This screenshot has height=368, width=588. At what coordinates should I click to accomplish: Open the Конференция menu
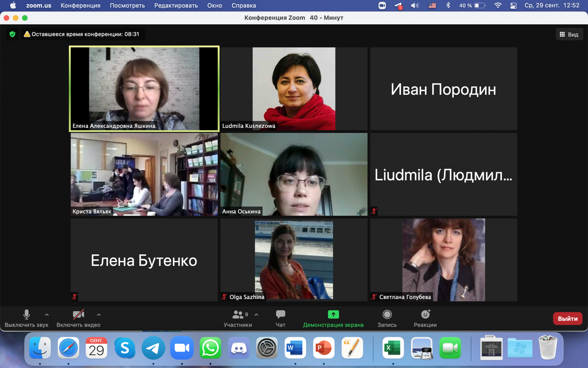coord(80,5)
